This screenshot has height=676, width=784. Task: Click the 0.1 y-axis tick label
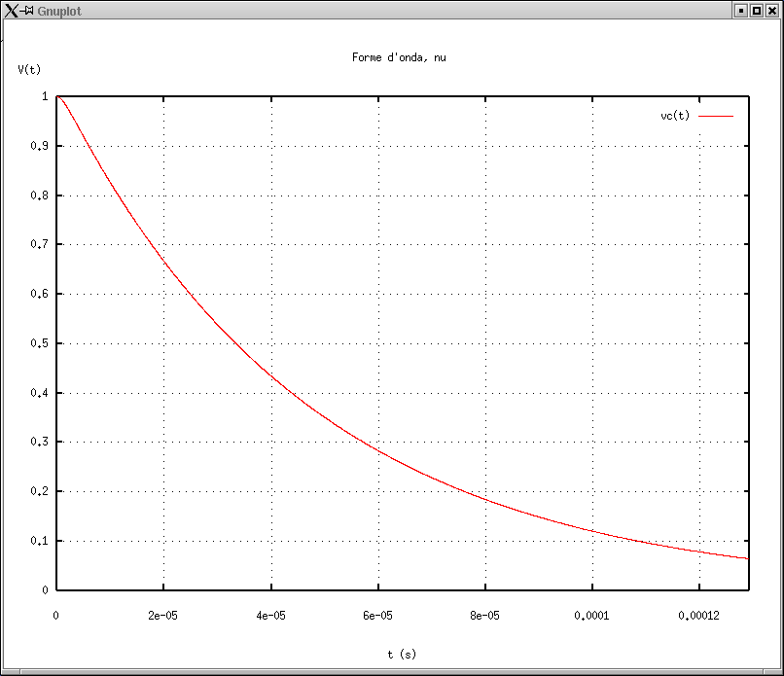(40, 541)
